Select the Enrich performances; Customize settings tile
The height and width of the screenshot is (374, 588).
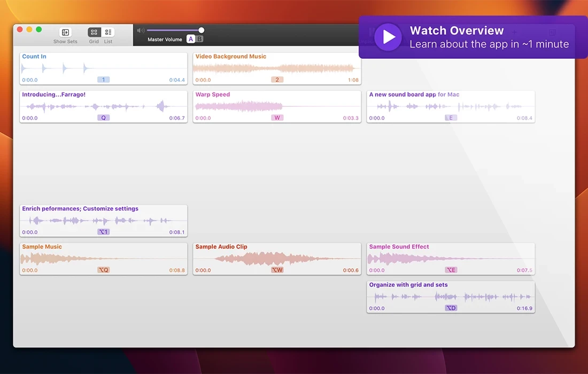[103, 221]
